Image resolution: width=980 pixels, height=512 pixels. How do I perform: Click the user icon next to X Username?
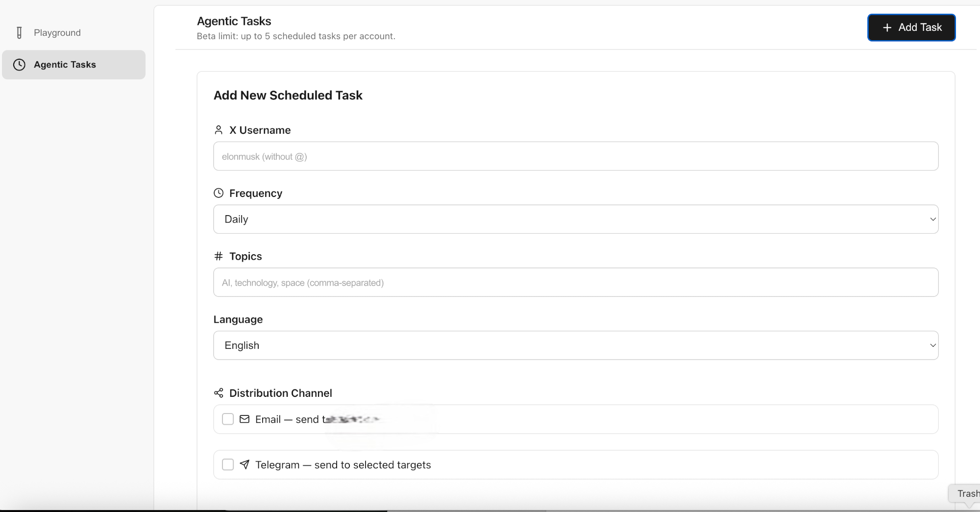(x=218, y=130)
